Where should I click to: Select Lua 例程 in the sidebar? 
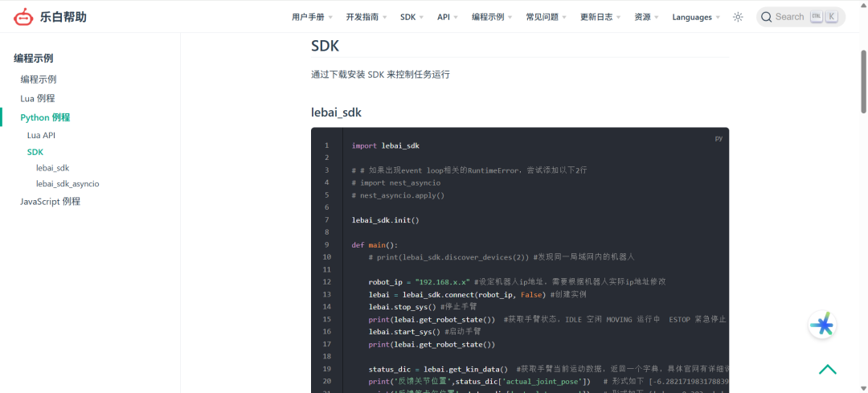pos(38,98)
